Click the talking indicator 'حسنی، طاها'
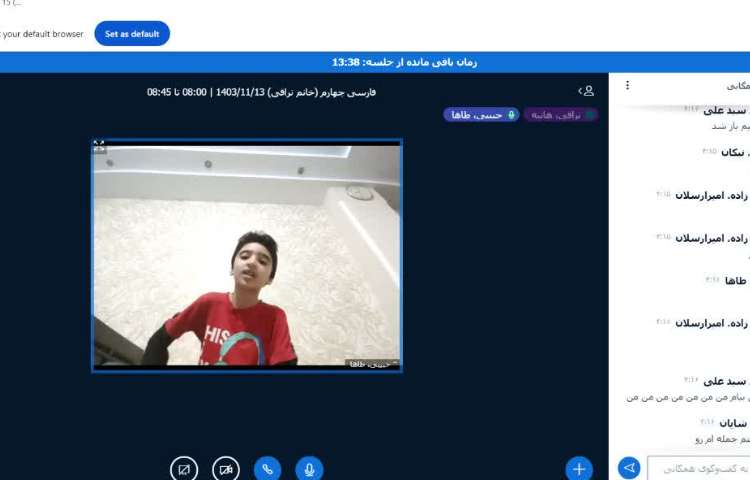 481,115
